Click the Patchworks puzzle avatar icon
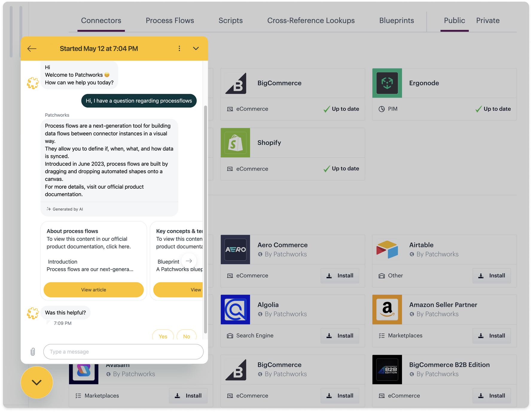The height and width of the screenshot is (412, 532). tap(33, 83)
